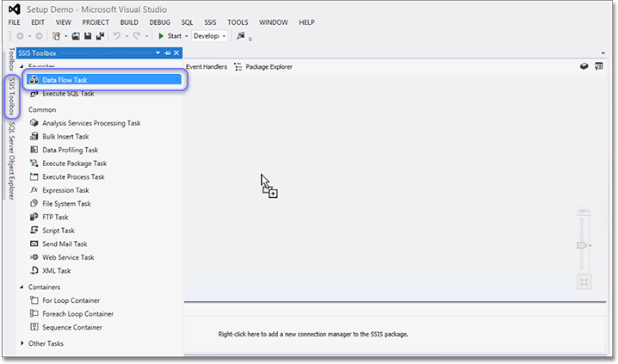Open the Undo history dropdown arrow
Viewport: 618px width, 364px height.
tap(127, 36)
